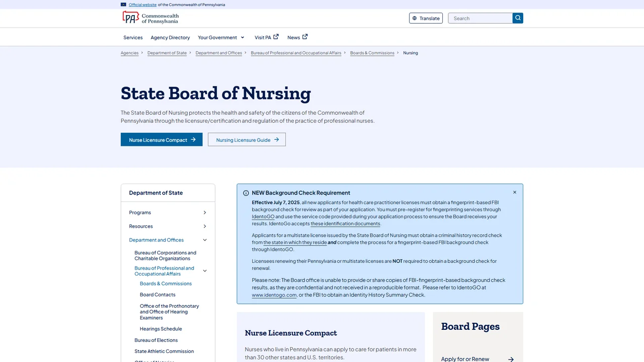The image size is (644, 362).
Task: Open Board Contacts in sidebar
Action: click(157, 295)
